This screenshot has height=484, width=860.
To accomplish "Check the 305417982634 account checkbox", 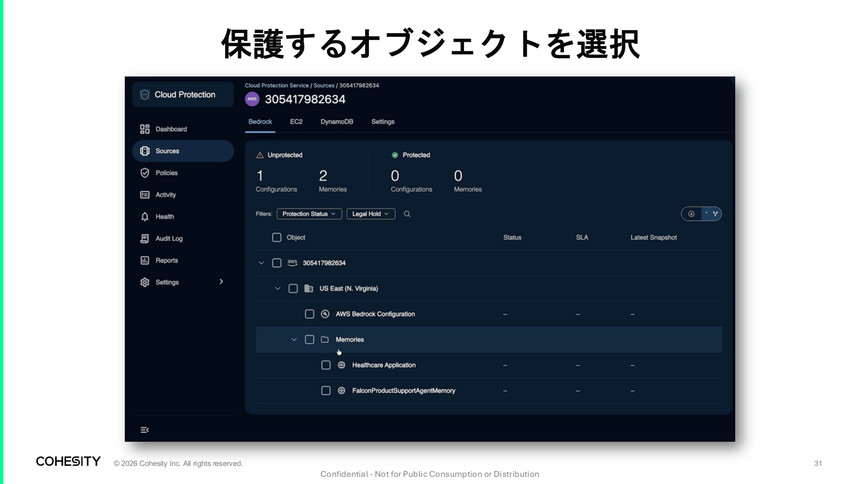I will [x=277, y=263].
